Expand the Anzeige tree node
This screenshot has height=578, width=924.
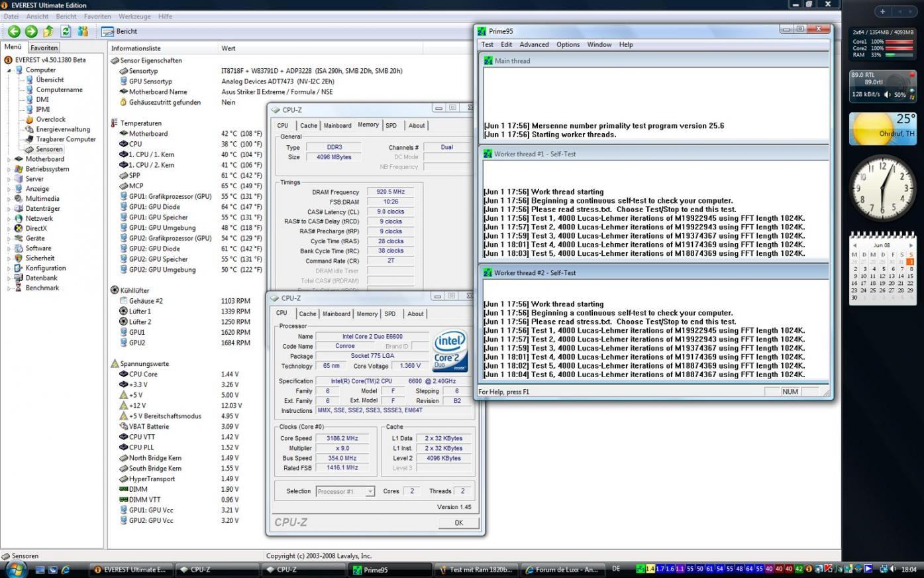pos(9,189)
